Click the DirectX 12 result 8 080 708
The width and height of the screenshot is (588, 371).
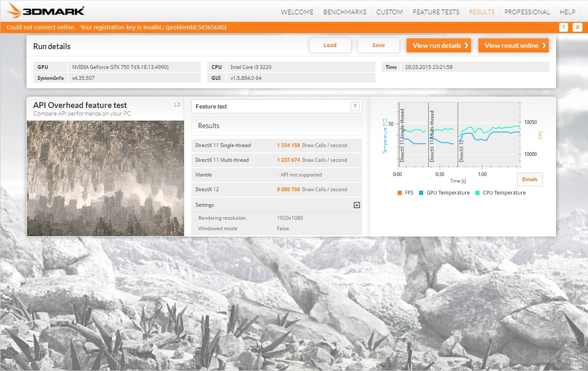click(x=288, y=189)
